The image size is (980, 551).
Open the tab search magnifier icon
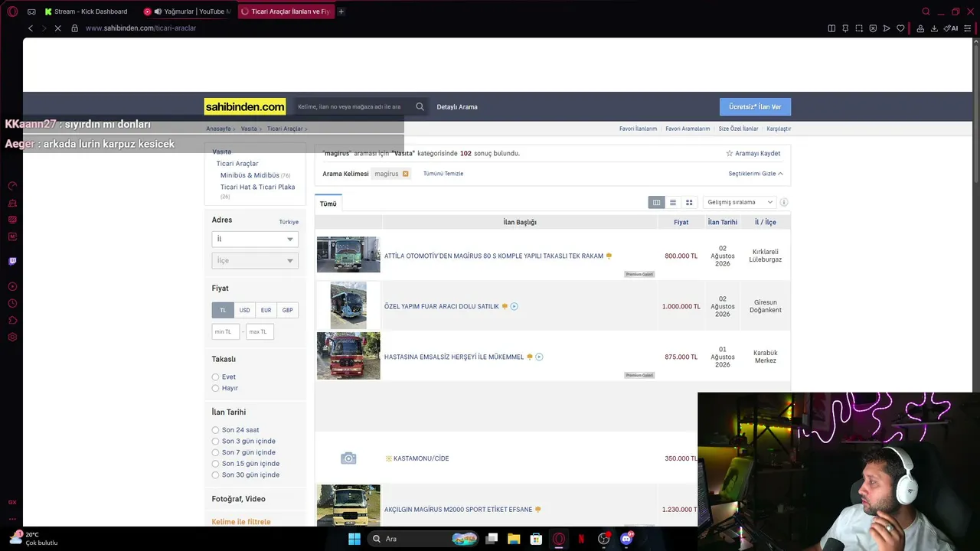tap(926, 11)
